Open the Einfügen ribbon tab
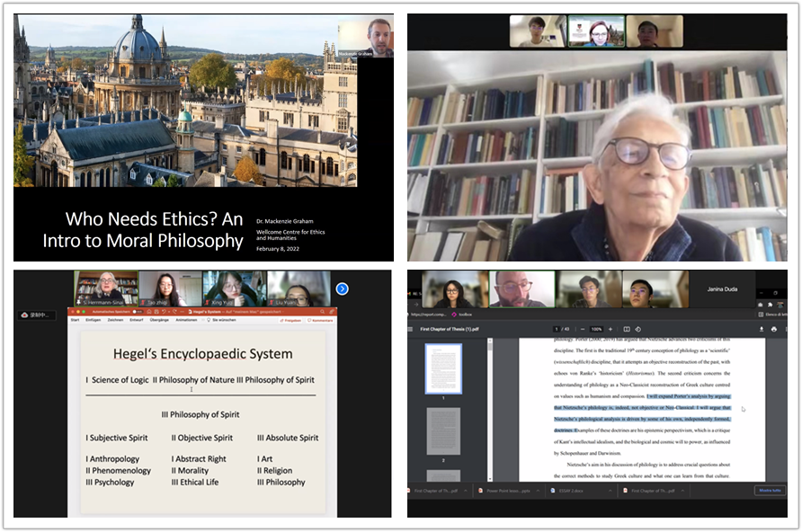 [93, 320]
